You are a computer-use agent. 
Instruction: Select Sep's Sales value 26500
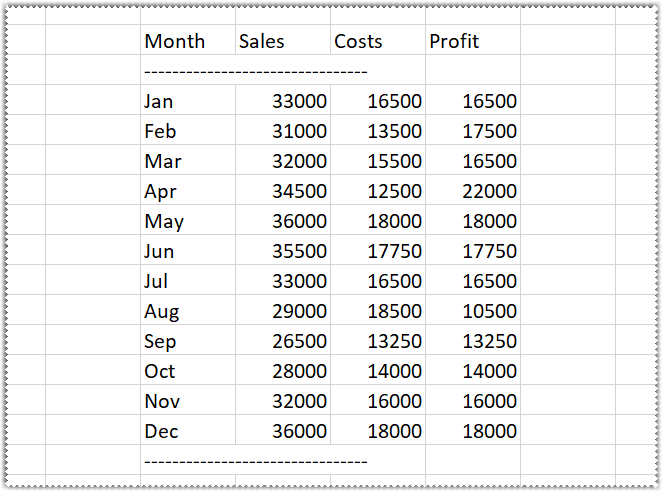click(299, 341)
